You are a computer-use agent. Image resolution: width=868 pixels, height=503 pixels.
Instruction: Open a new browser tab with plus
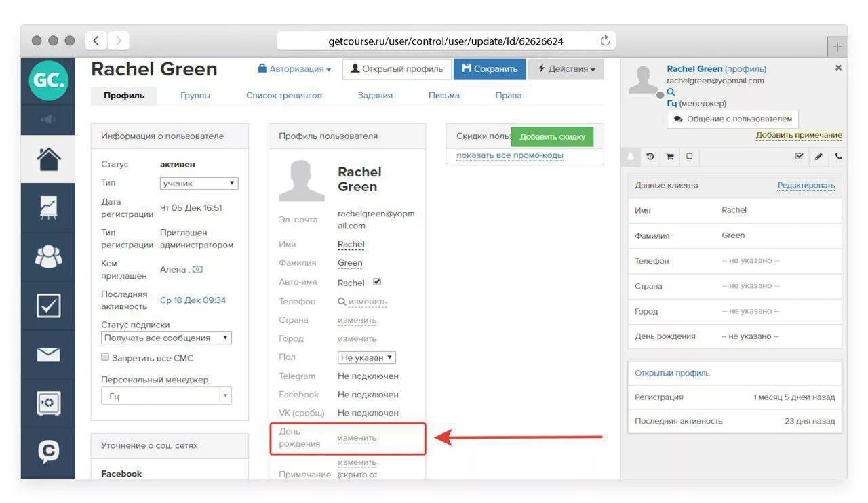pos(837,46)
